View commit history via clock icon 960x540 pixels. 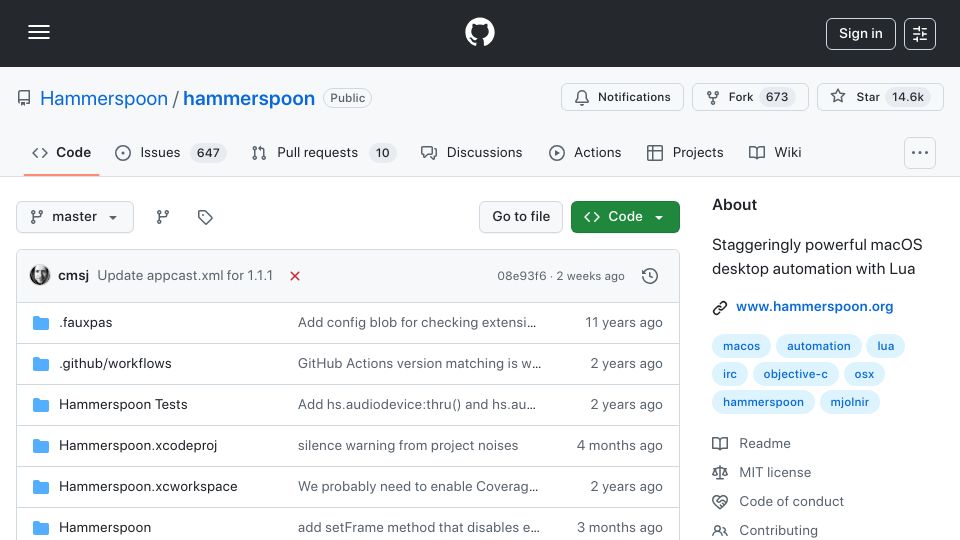650,276
